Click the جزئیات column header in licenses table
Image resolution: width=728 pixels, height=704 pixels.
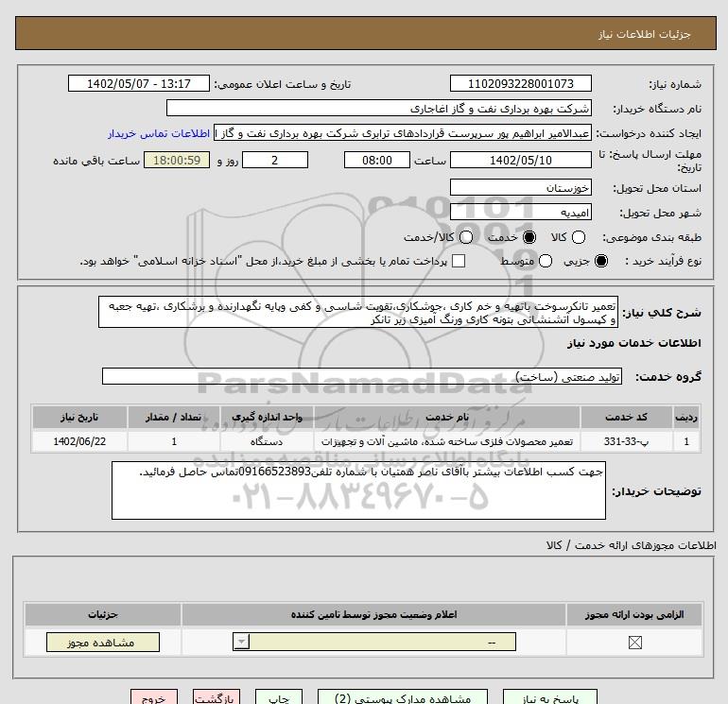point(103,614)
